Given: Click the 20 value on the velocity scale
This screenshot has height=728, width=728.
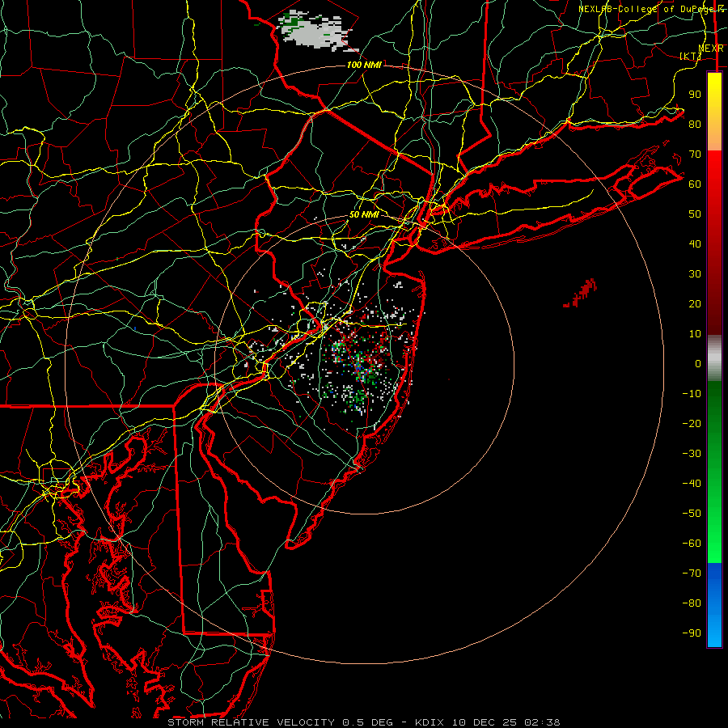Looking at the screenshot, I should (x=695, y=303).
